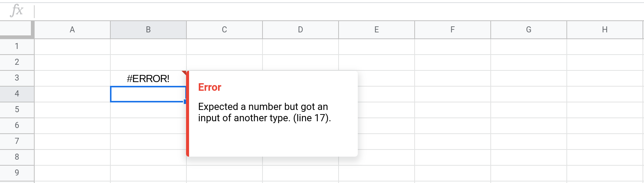The image size is (644, 183).
Task: Select column A header
Action: (72, 30)
